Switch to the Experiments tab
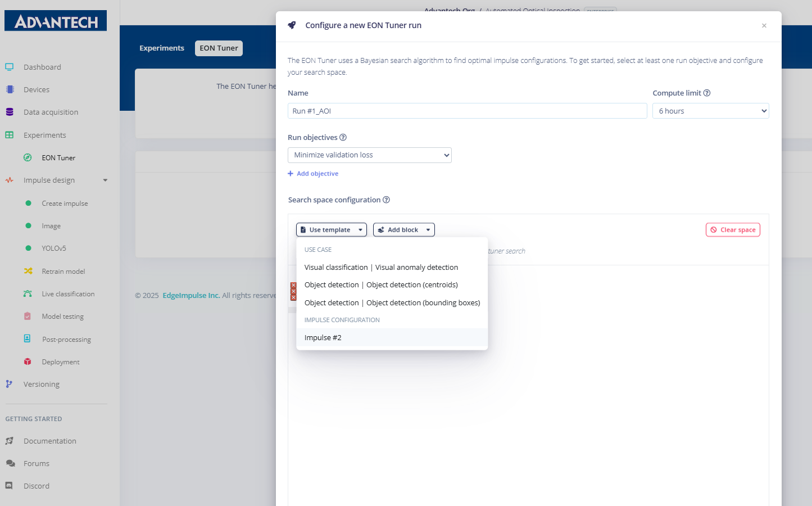The width and height of the screenshot is (812, 506). pos(162,48)
